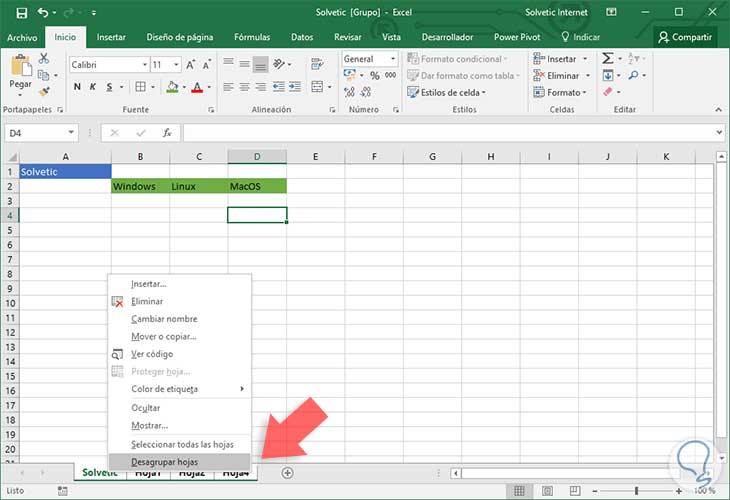This screenshot has width=730, height=500.
Task: Increase font size with larger A
Action: (x=190, y=65)
